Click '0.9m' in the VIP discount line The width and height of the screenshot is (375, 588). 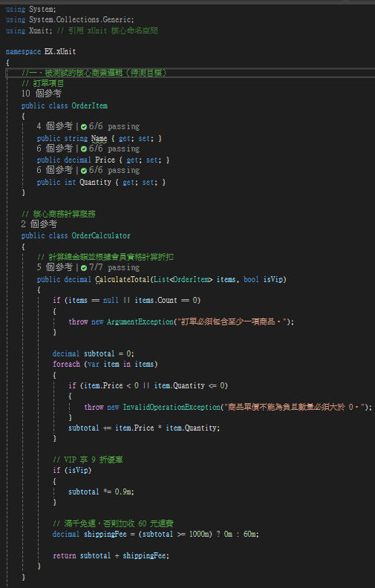click(123, 492)
